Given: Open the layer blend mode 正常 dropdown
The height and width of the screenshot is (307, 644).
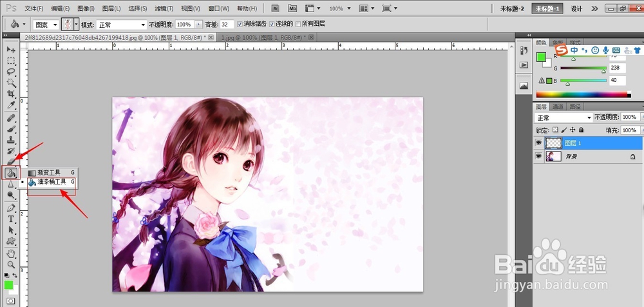Looking at the screenshot, I should click(x=564, y=117).
